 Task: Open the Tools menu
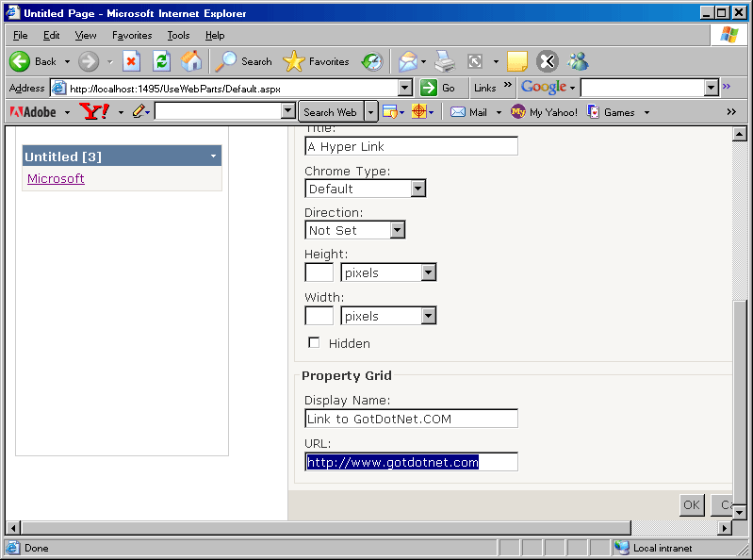tap(178, 35)
